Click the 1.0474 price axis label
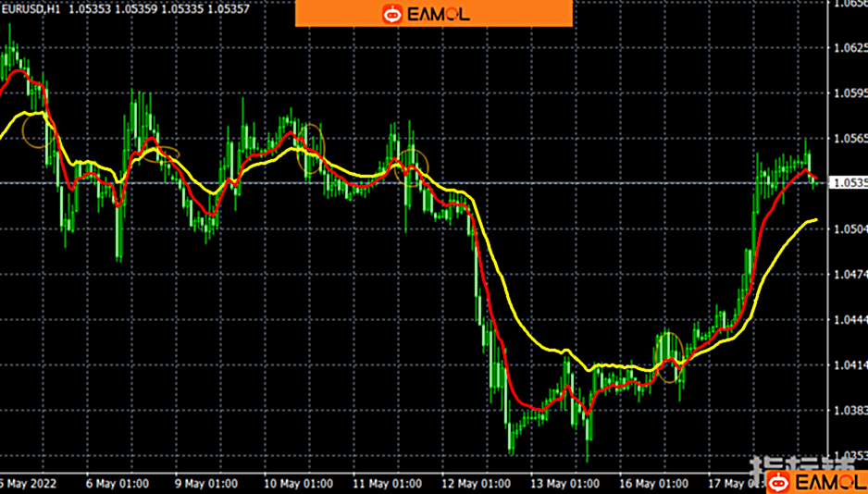 point(850,274)
